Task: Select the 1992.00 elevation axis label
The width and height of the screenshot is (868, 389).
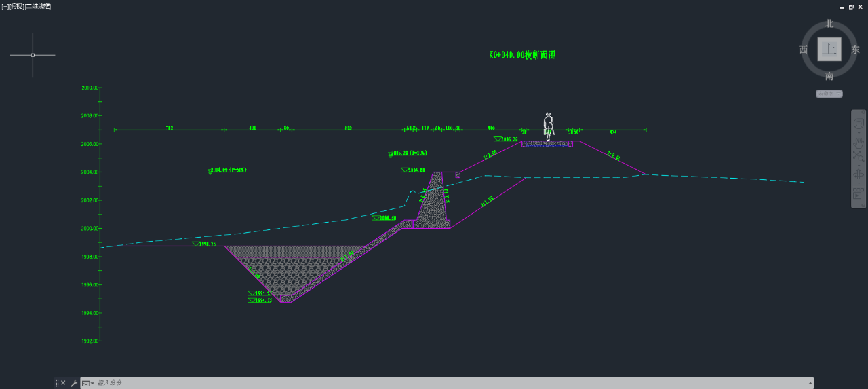Action: pos(90,341)
